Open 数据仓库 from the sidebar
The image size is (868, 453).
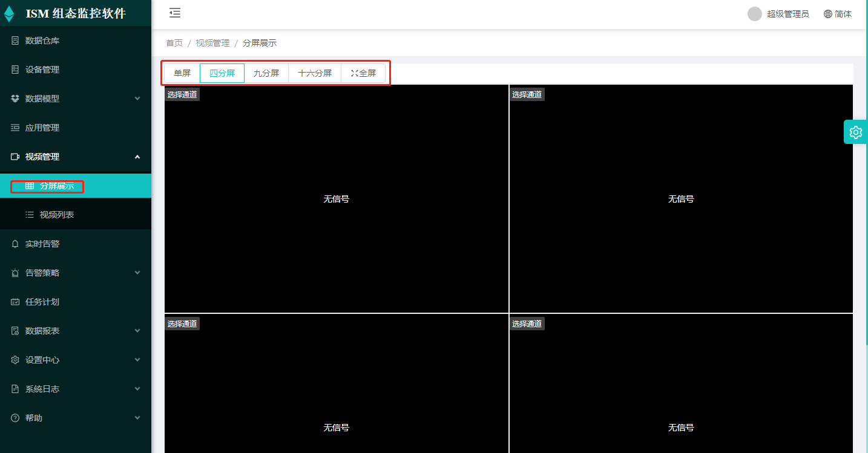[42, 41]
